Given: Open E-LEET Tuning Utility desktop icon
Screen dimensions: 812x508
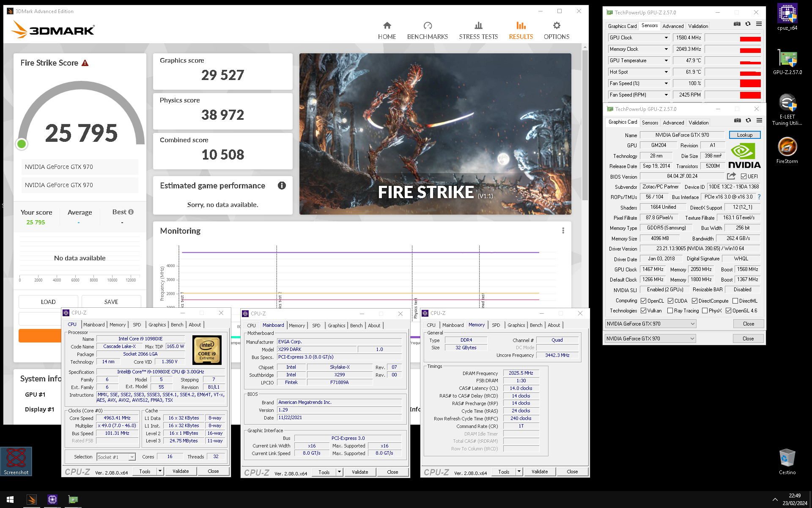Looking at the screenshot, I should (787, 110).
